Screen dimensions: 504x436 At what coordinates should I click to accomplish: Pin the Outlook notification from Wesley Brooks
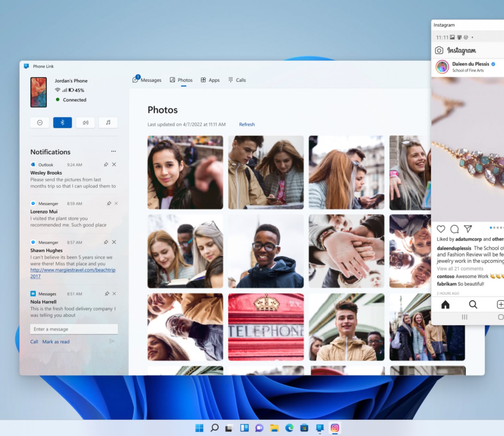click(x=106, y=165)
